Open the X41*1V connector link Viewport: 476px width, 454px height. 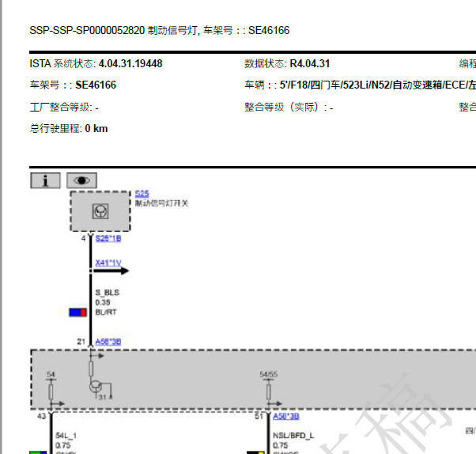tap(108, 263)
